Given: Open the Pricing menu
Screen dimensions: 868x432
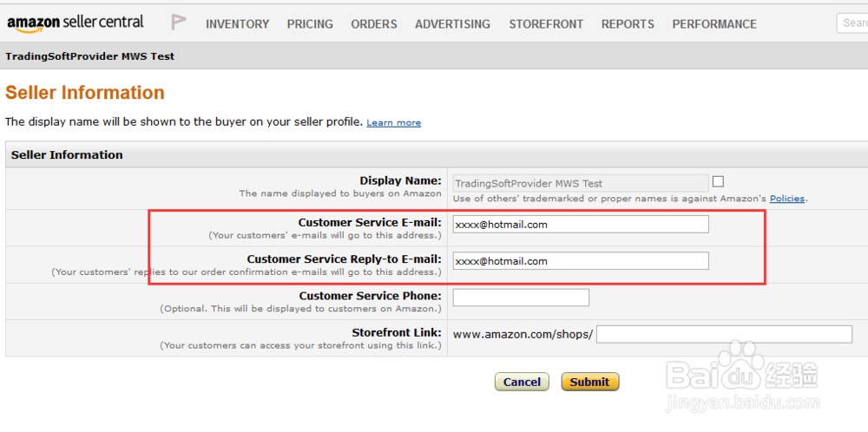Looking at the screenshot, I should (x=310, y=24).
